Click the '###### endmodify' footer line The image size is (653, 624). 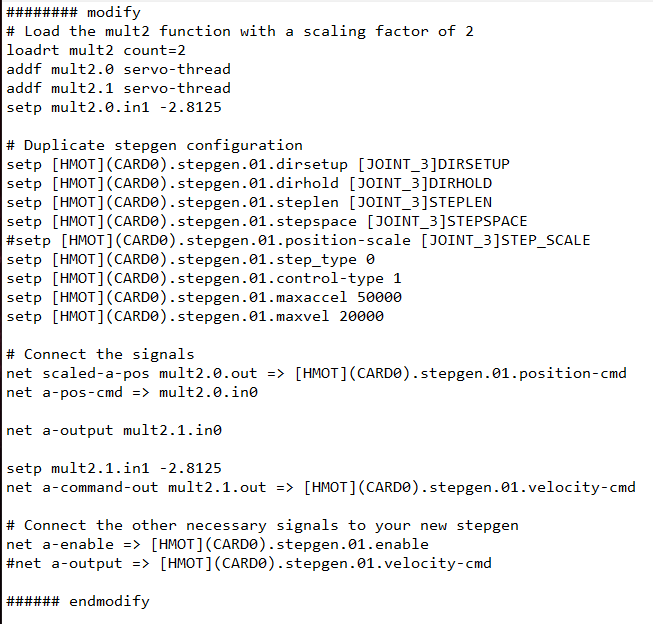(78, 602)
